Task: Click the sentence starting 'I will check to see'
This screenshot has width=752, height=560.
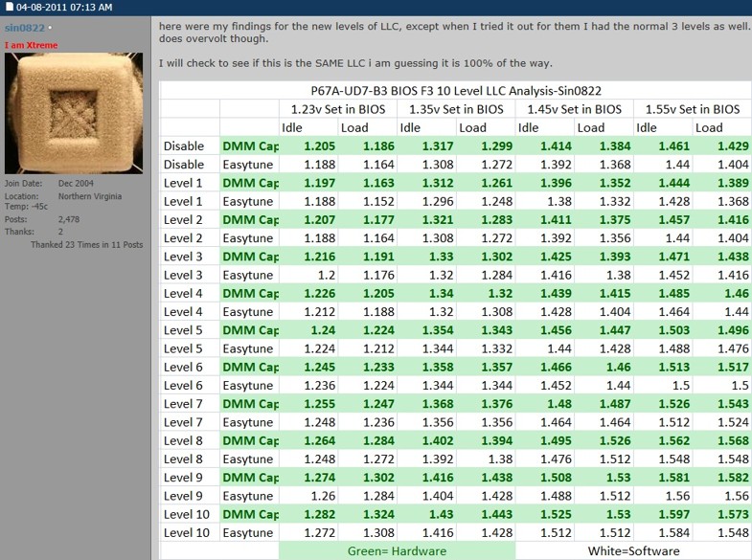Action: pyautogui.click(x=355, y=63)
